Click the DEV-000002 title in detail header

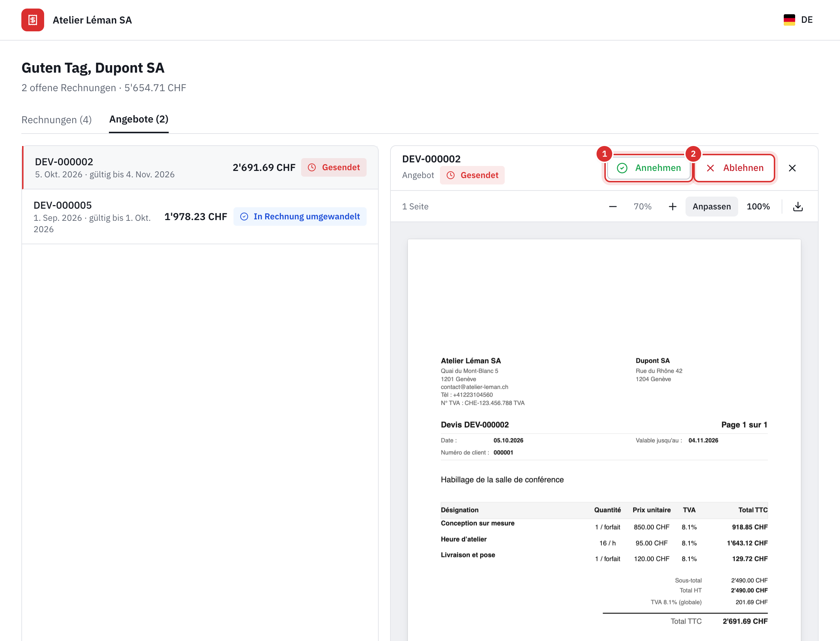point(431,159)
